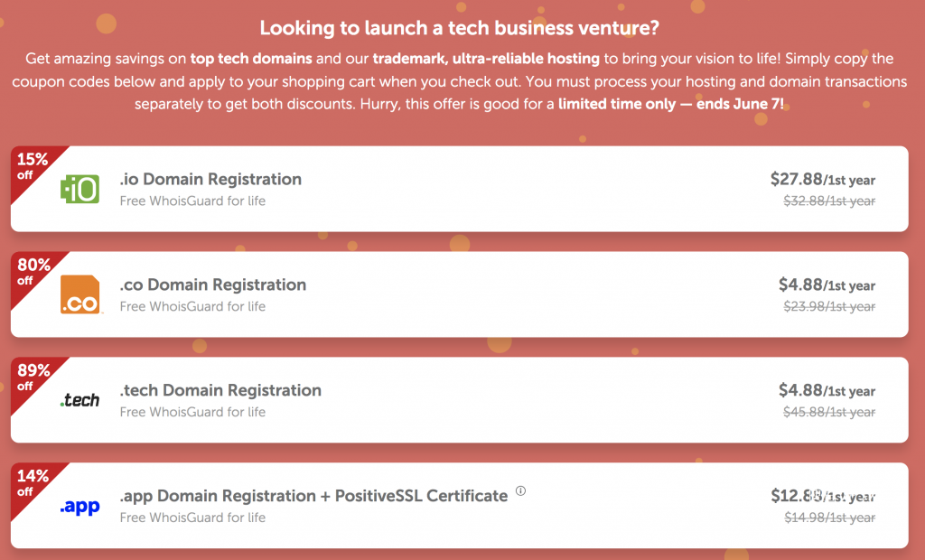This screenshot has height=560, width=925.
Task: Open the info icon next to PositiveSSL Certificate
Action: 520,490
